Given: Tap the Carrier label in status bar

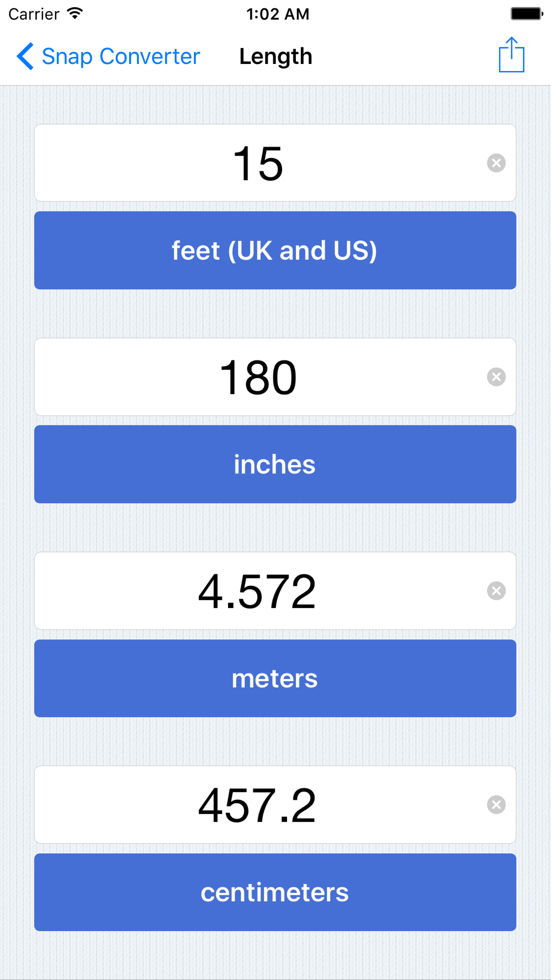Looking at the screenshot, I should [34, 14].
